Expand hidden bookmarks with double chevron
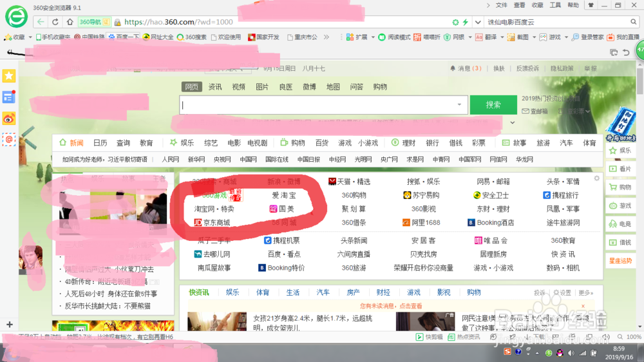Image resolution: width=644 pixels, height=362 pixels. (327, 37)
